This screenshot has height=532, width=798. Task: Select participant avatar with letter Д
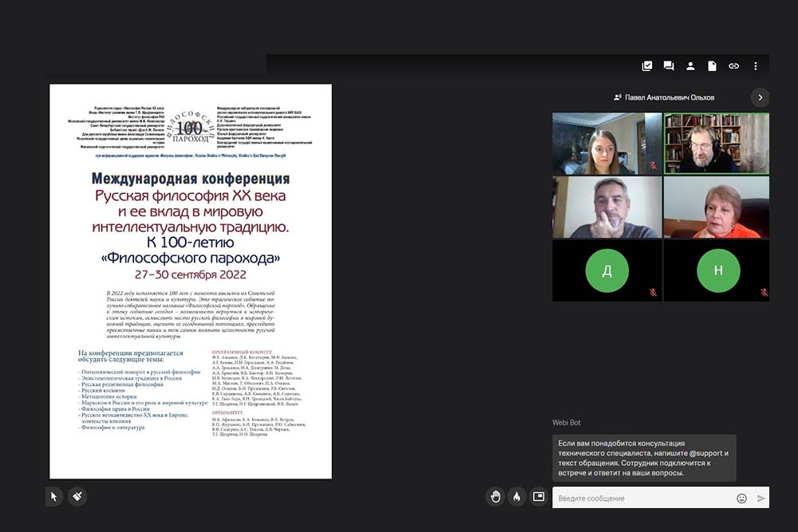pyautogui.click(x=606, y=271)
